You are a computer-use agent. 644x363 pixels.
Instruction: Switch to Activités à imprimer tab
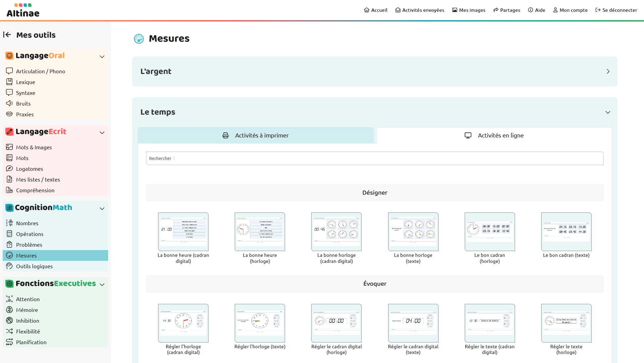pyautogui.click(x=256, y=135)
